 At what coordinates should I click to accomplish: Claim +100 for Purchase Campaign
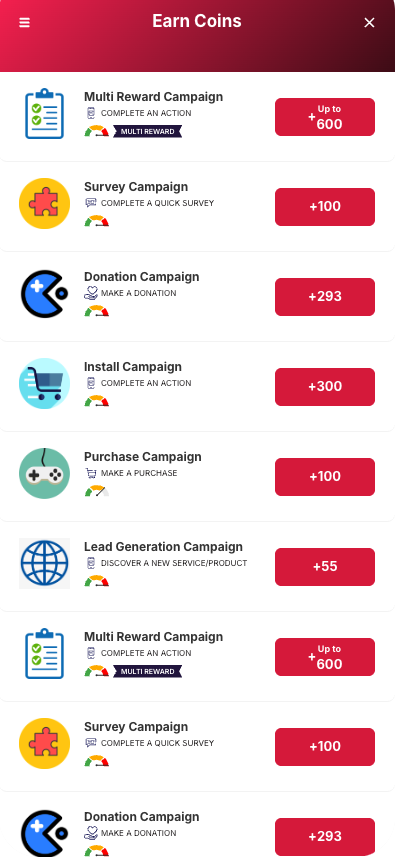coord(325,477)
